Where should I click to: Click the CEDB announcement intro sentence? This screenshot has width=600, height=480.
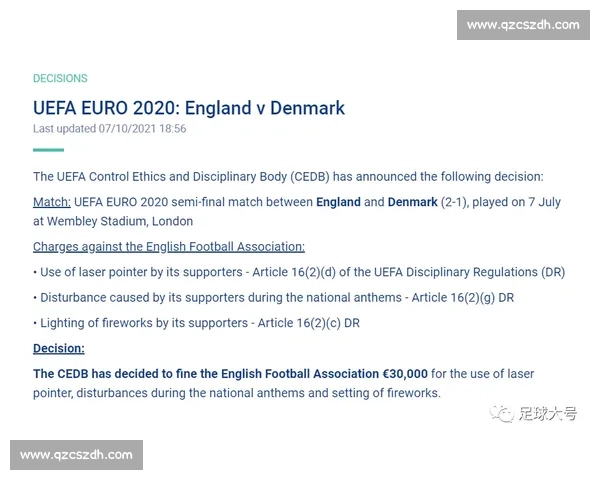pyautogui.click(x=288, y=177)
